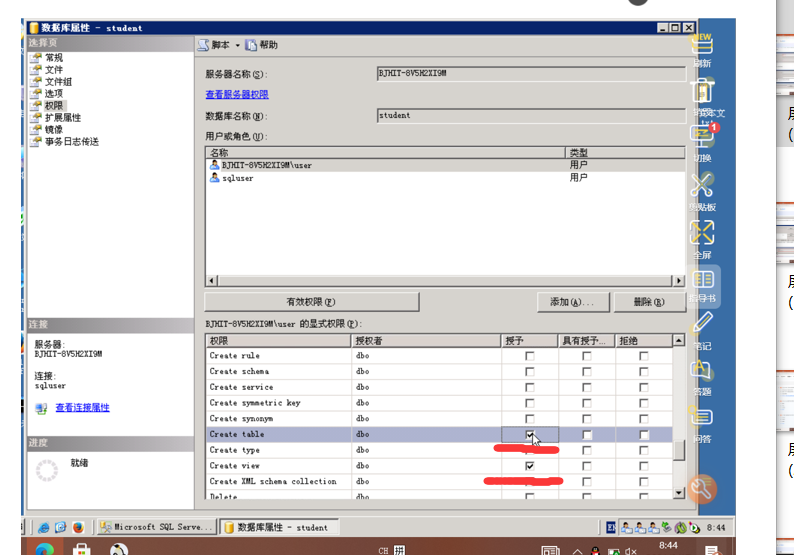The height and width of the screenshot is (555, 794).
Task: Toggle 授予 checkbox for Create symmetric key
Action: pyautogui.click(x=530, y=403)
